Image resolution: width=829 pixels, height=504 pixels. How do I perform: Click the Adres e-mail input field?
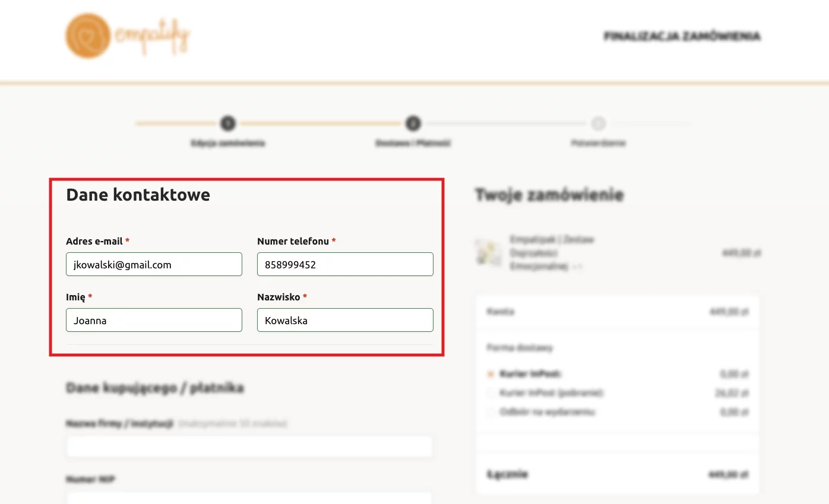(x=154, y=264)
